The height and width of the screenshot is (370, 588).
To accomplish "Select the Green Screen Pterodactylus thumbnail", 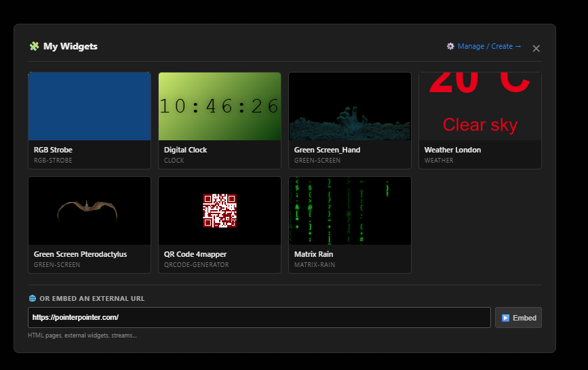I will pyautogui.click(x=90, y=211).
